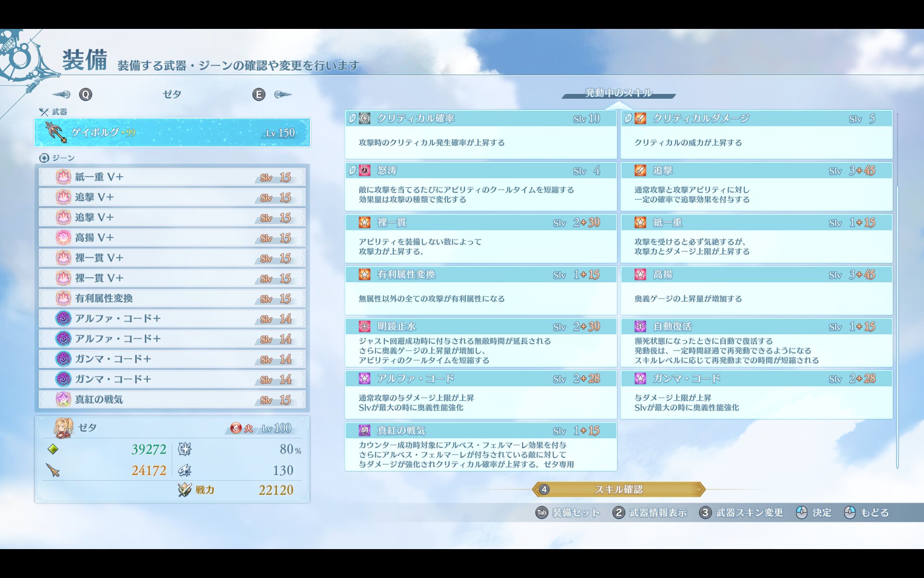The width and height of the screenshot is (924, 578).
Task: Click the first アルファ・コード+ sigil icon
Action: click(63, 319)
